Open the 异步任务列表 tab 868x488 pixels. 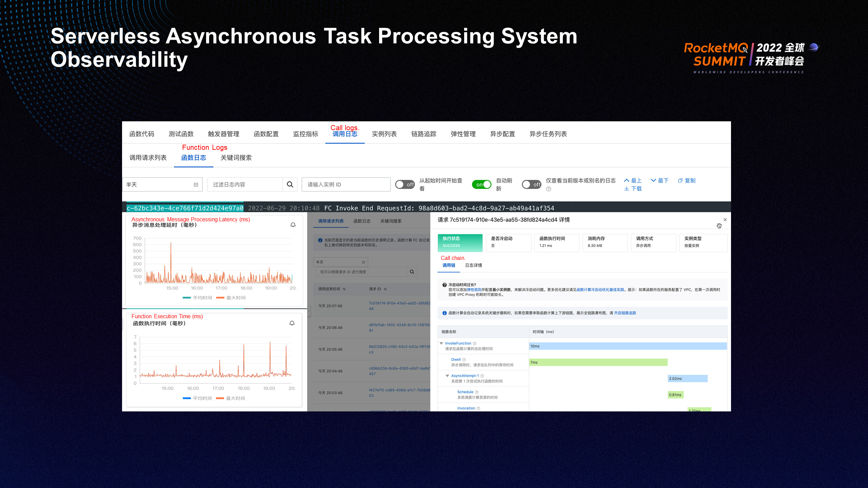548,134
